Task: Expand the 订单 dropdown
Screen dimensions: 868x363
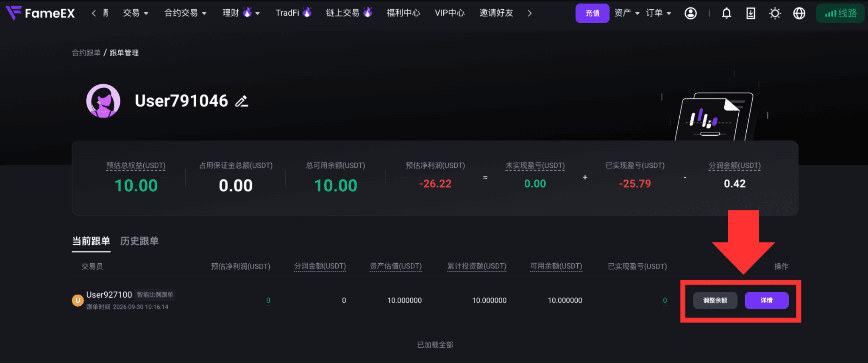Action: click(x=659, y=13)
